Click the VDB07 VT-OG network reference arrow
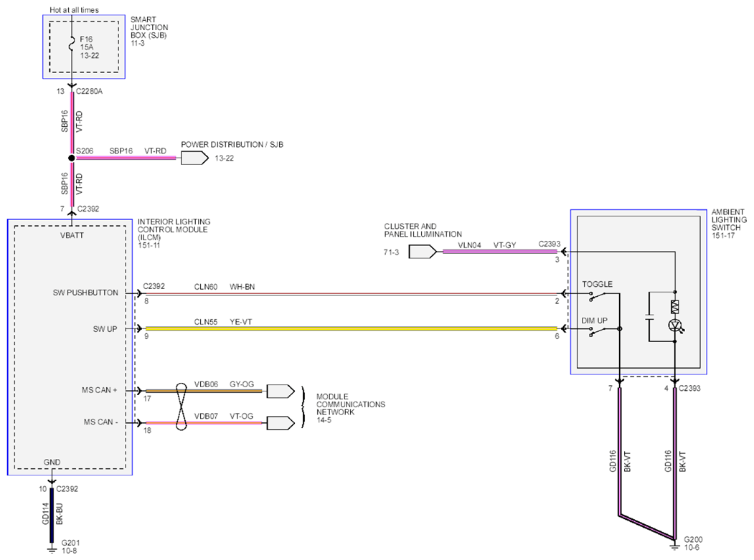 click(x=281, y=422)
